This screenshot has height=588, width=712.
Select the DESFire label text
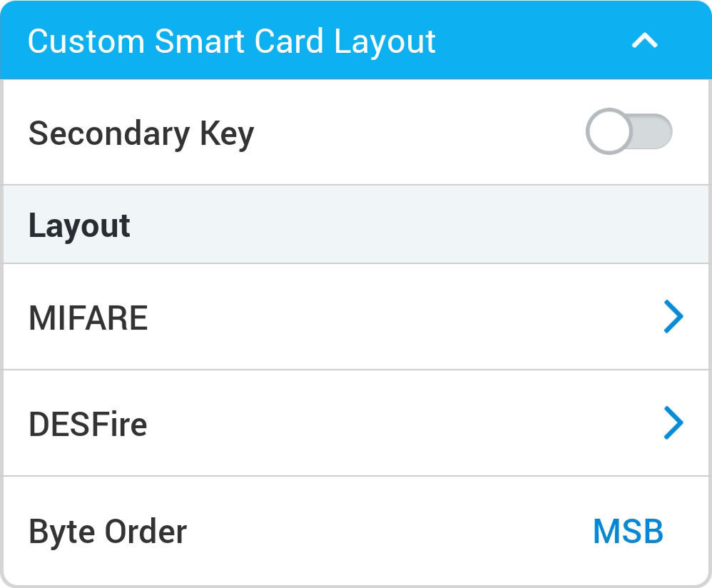[88, 425]
